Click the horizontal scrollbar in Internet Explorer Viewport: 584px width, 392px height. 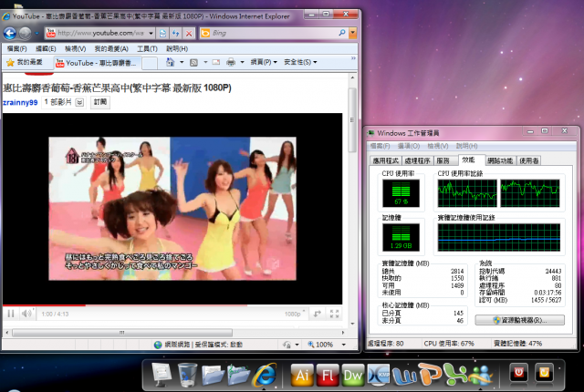click(121, 333)
